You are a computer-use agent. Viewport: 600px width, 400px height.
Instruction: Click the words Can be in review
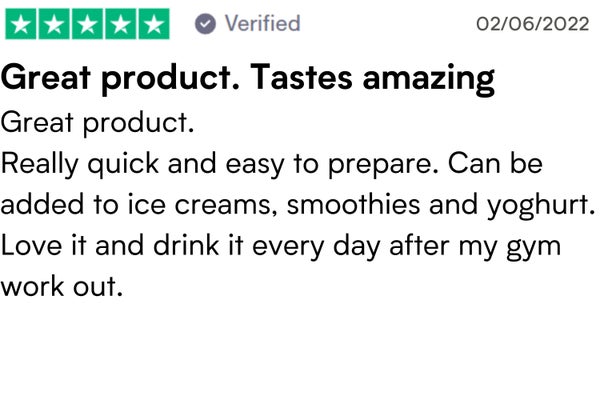(495, 163)
